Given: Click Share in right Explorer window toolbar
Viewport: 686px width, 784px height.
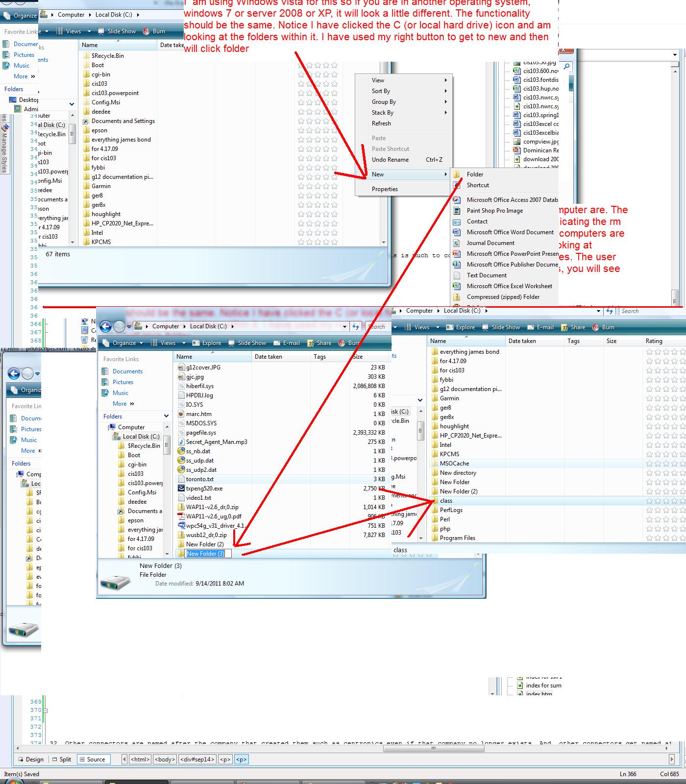Looking at the screenshot, I should pos(573,327).
